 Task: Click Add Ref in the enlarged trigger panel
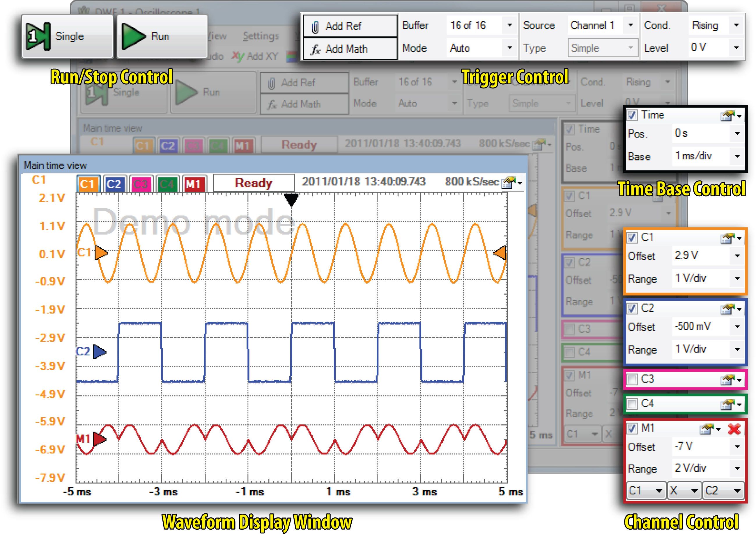[x=350, y=26]
